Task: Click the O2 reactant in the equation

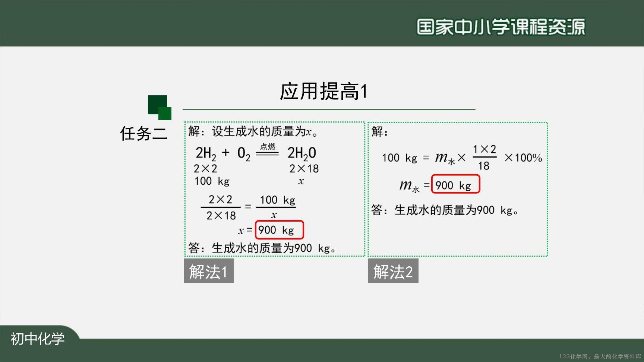Action: pos(244,153)
